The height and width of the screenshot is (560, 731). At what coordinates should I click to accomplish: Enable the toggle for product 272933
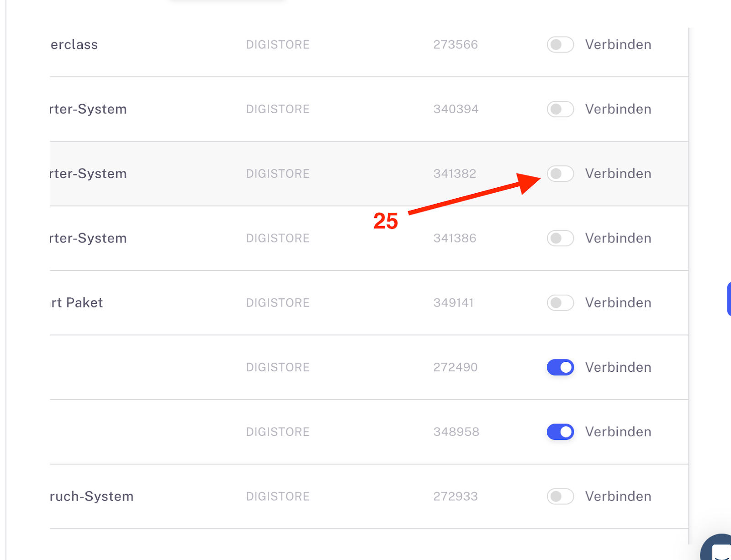point(560,496)
